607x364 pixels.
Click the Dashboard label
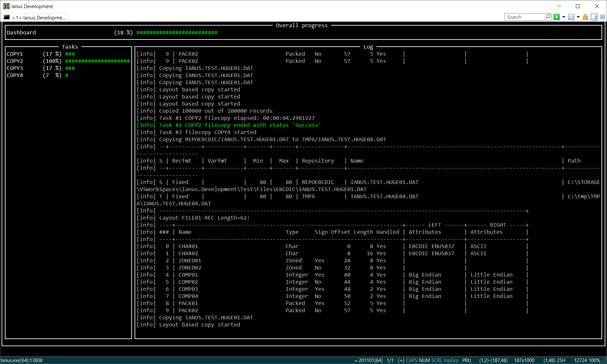[x=21, y=32]
